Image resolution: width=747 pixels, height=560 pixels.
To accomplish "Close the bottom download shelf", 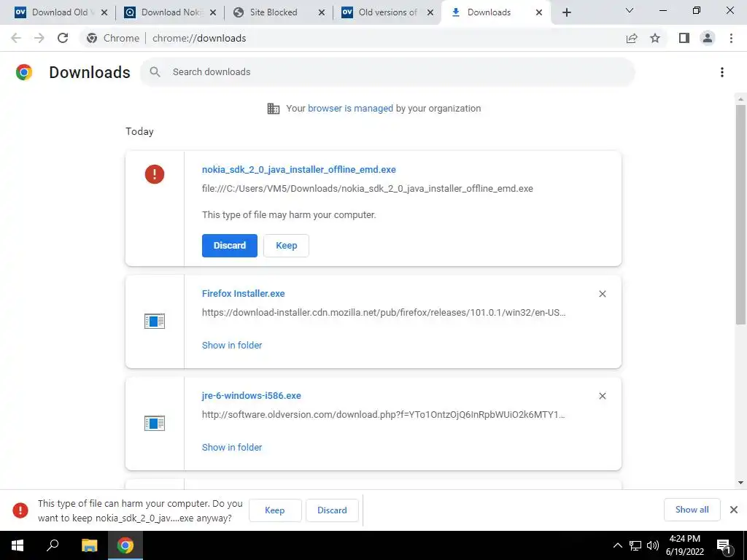I will click(734, 510).
